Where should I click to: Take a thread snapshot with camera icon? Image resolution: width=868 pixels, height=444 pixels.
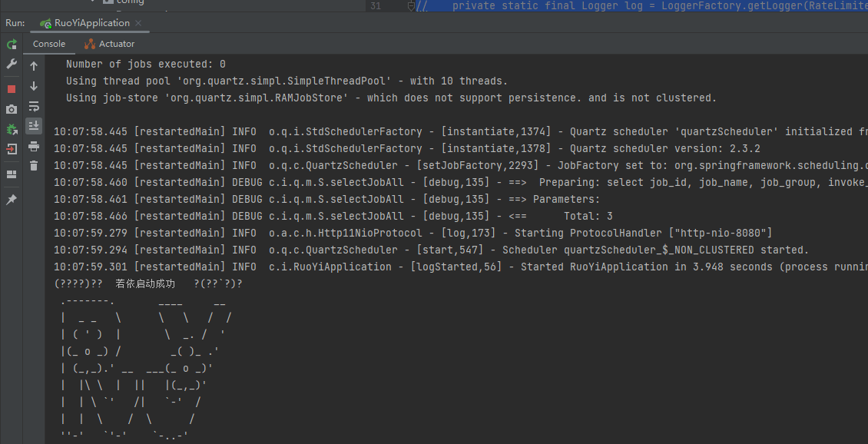[11, 108]
